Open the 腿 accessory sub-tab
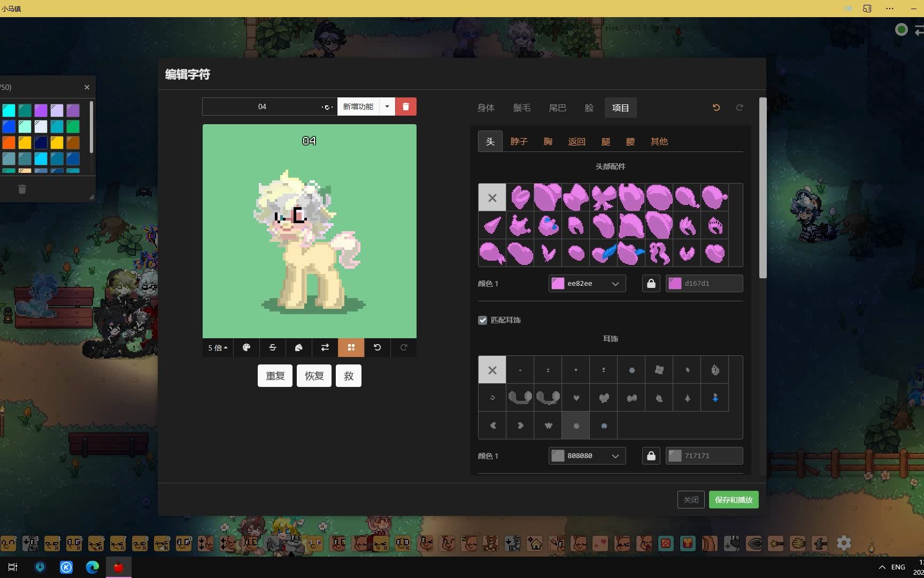The width and height of the screenshot is (924, 578). click(x=606, y=141)
